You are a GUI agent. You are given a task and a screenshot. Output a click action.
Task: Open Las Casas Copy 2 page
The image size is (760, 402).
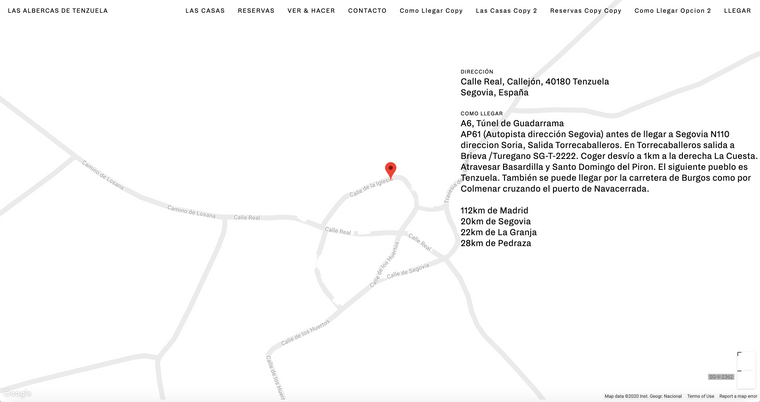pos(506,11)
